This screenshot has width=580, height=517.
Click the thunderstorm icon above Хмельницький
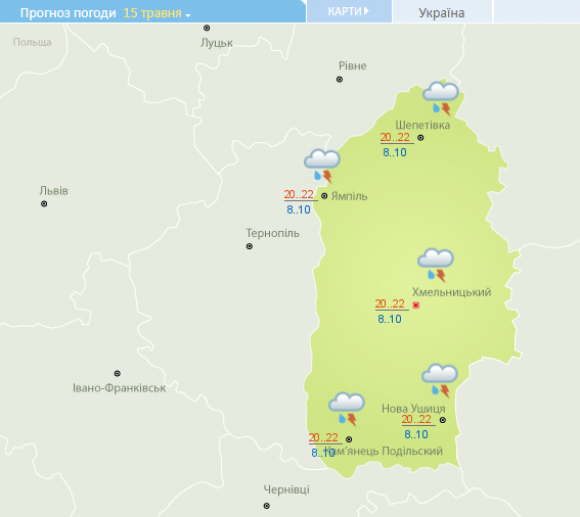point(435,265)
